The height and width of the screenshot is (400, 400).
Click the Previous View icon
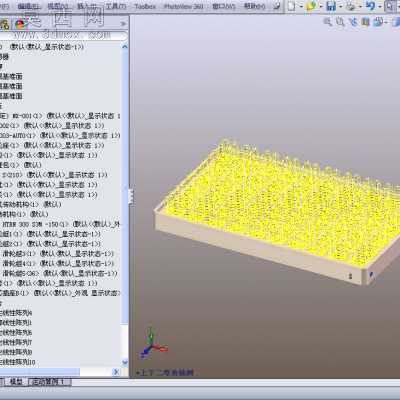coord(353,22)
